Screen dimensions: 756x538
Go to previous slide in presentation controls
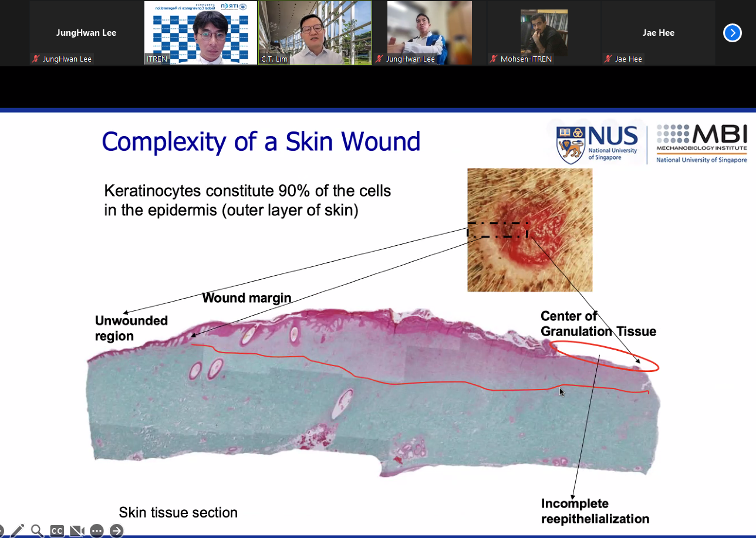tap(2, 531)
